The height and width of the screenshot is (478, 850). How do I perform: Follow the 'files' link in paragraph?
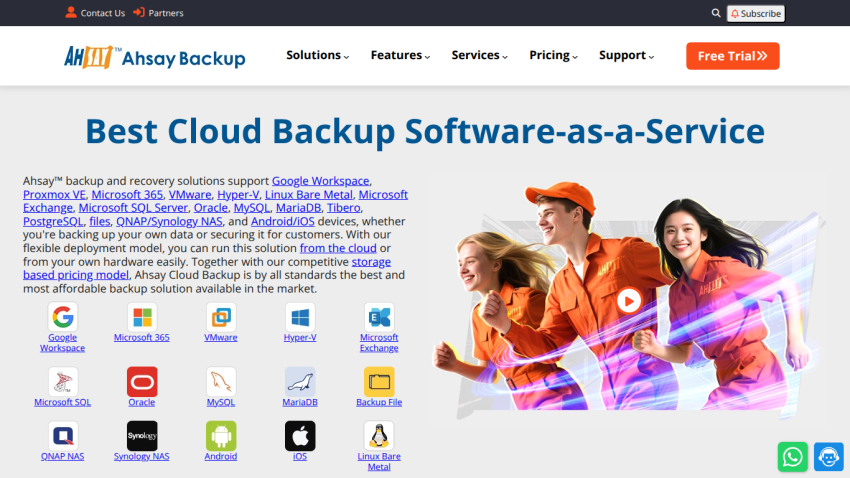coord(100,222)
